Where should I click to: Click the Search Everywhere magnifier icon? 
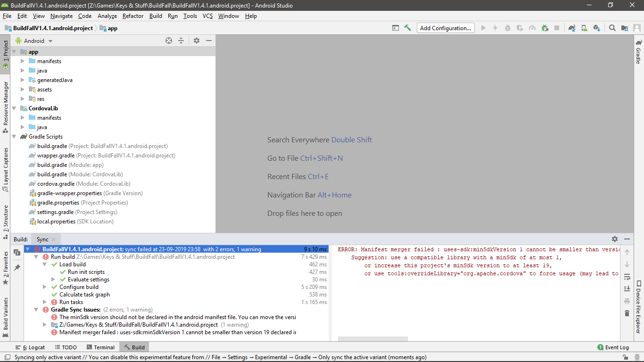coord(612,28)
